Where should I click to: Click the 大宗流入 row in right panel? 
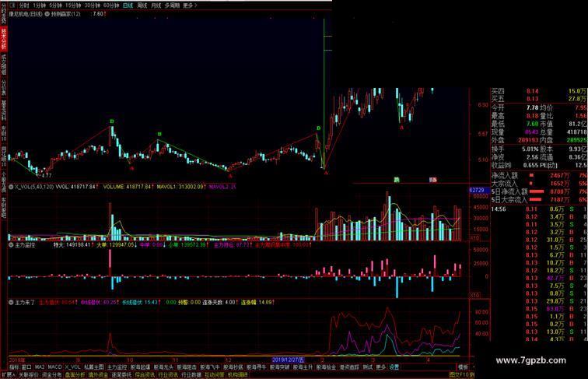pos(539,184)
